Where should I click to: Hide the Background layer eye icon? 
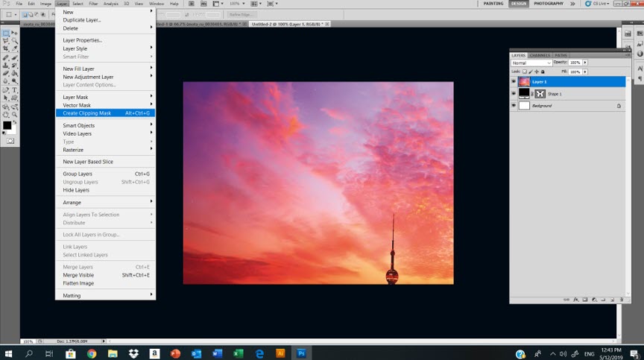pos(514,106)
